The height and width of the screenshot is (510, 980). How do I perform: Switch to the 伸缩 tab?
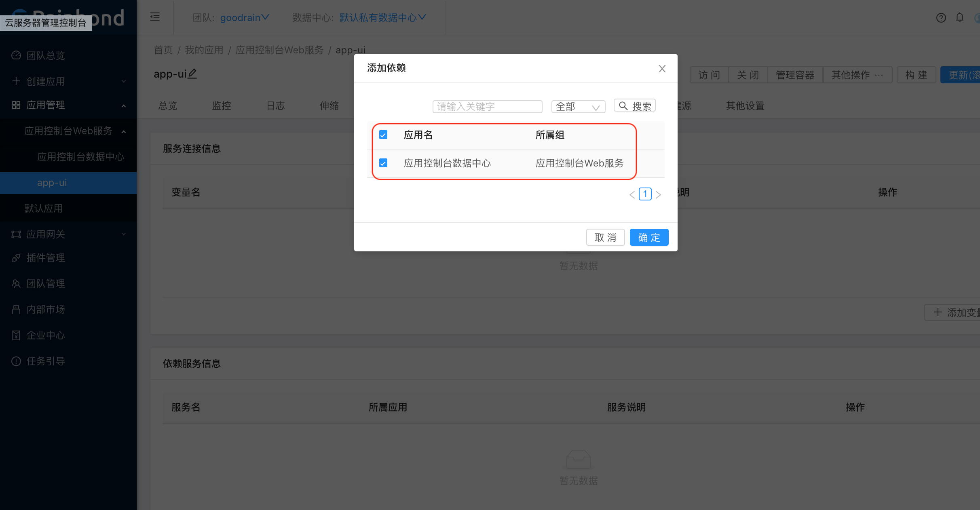pyautogui.click(x=329, y=106)
